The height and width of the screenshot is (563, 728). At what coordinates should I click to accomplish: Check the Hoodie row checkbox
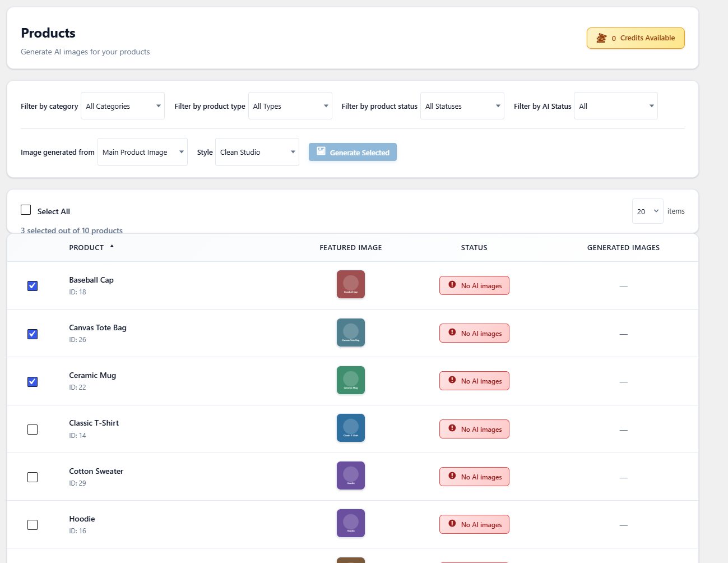click(x=33, y=525)
